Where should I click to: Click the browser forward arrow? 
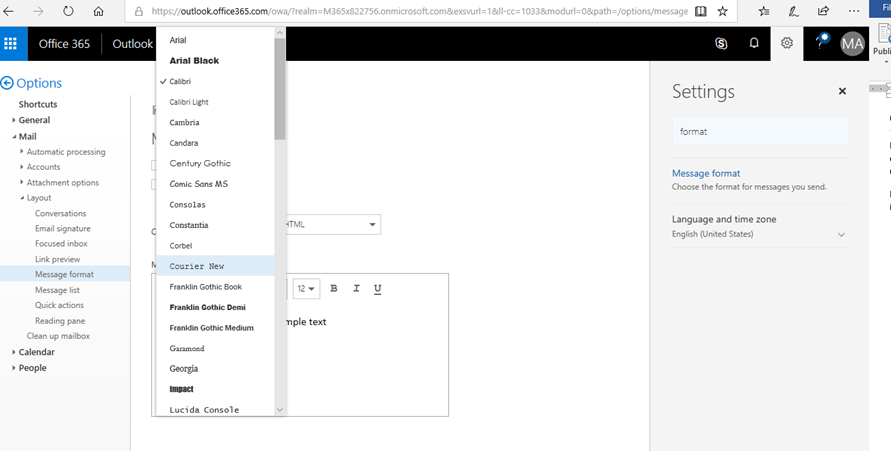pyautogui.click(x=38, y=11)
